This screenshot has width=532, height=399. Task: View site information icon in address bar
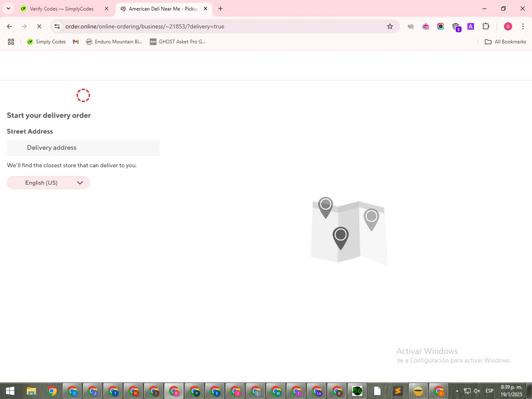point(57,26)
